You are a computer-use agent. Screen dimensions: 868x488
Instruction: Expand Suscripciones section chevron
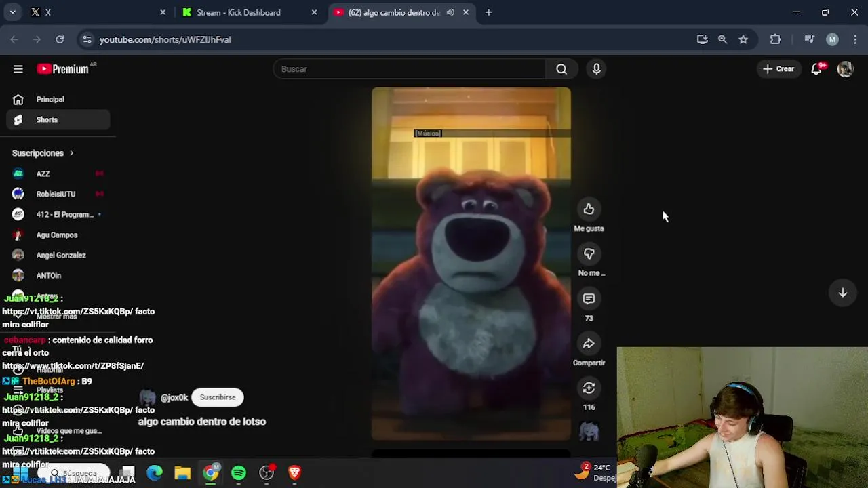71,153
